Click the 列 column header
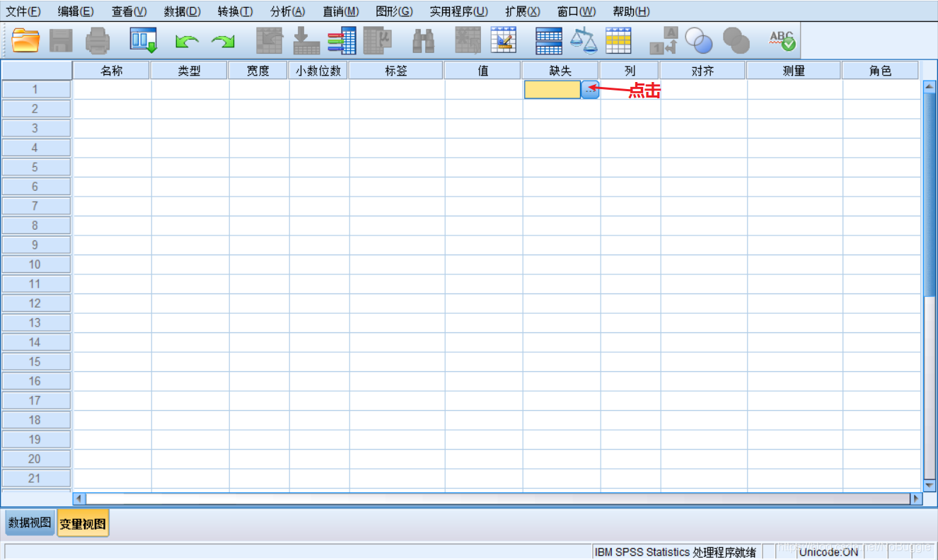This screenshot has height=560, width=938. 630,71
